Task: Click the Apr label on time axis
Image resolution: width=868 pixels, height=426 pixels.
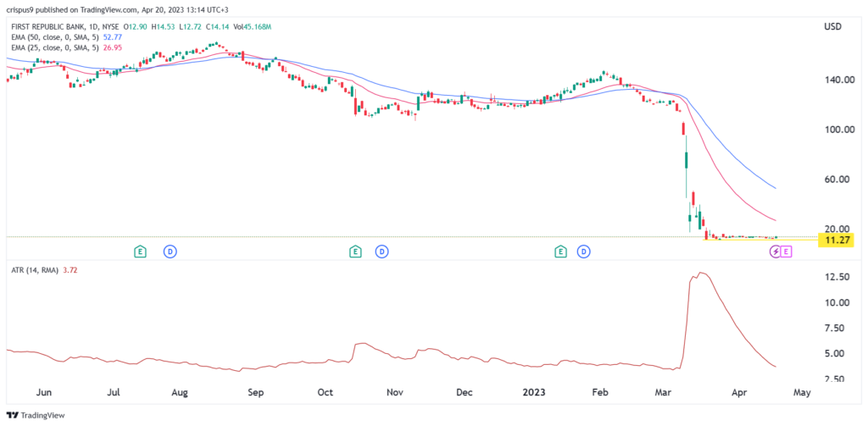Action: (x=741, y=392)
